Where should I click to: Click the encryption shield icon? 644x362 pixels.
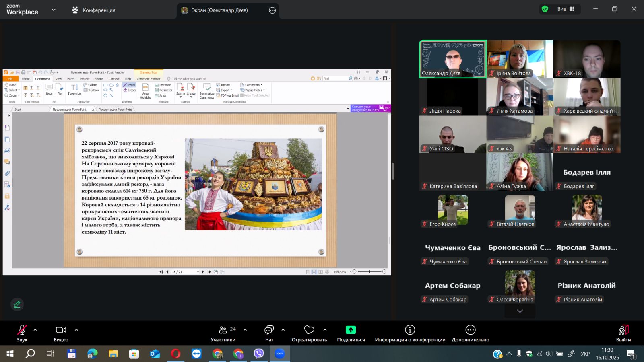pos(545,9)
